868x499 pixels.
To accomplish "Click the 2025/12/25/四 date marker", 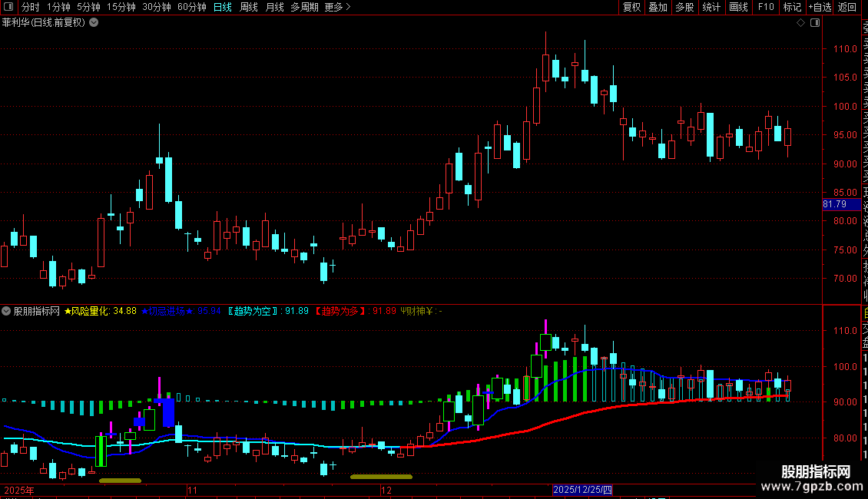I will tap(582, 490).
